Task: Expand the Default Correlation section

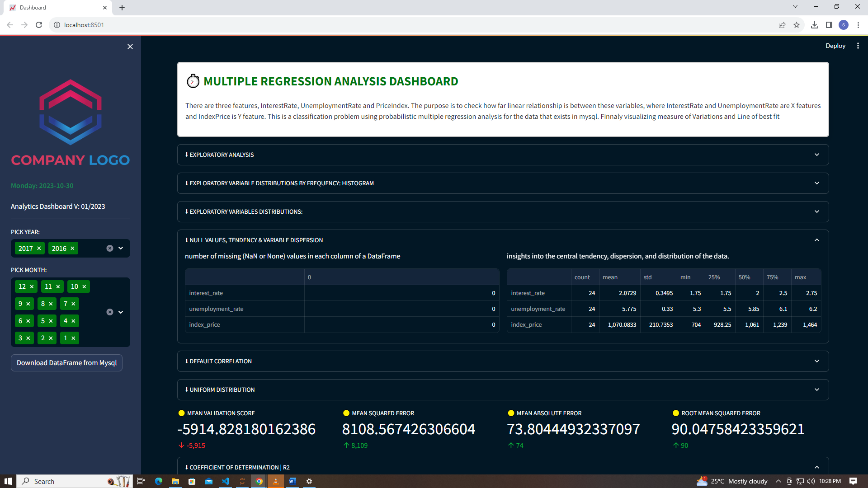Action: (503, 361)
